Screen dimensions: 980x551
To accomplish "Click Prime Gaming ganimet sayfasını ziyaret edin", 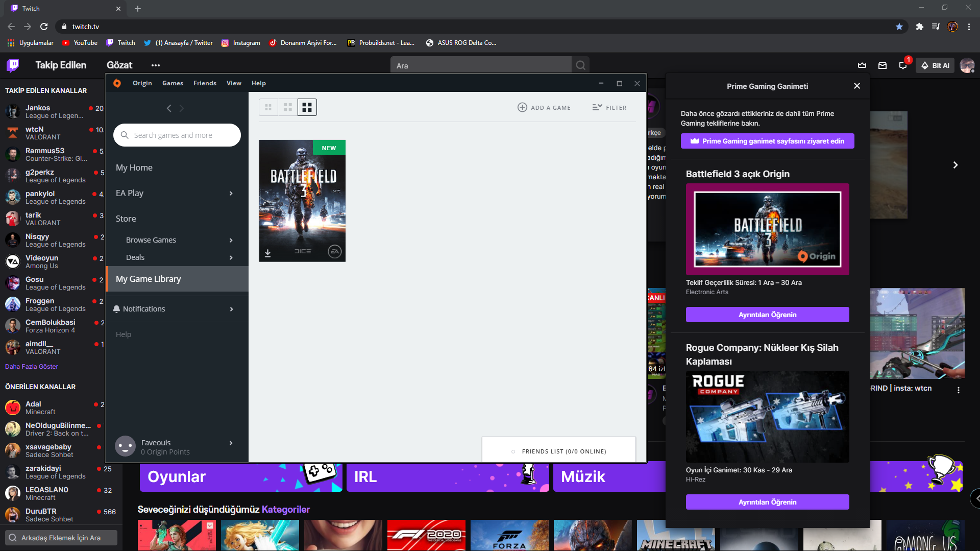I will [767, 141].
